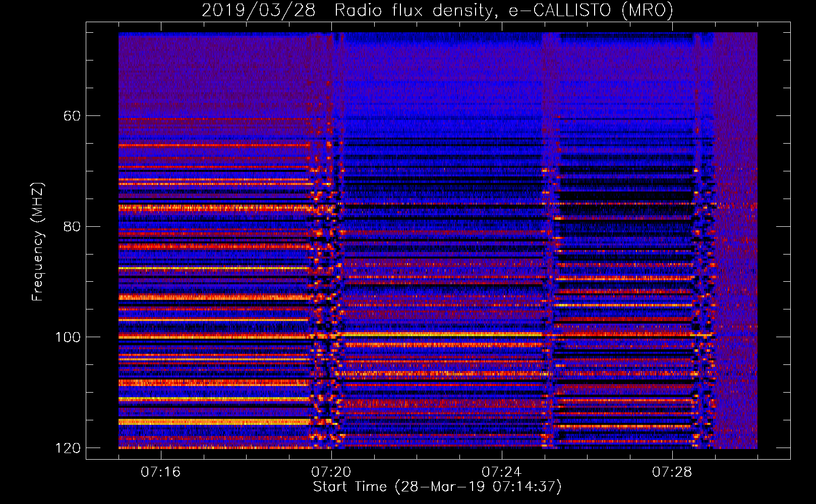Screen dimensions: 816x504
Task: Click the "Start Time (28-Mar-19 07:14:37)" axis label
Action: point(437,487)
